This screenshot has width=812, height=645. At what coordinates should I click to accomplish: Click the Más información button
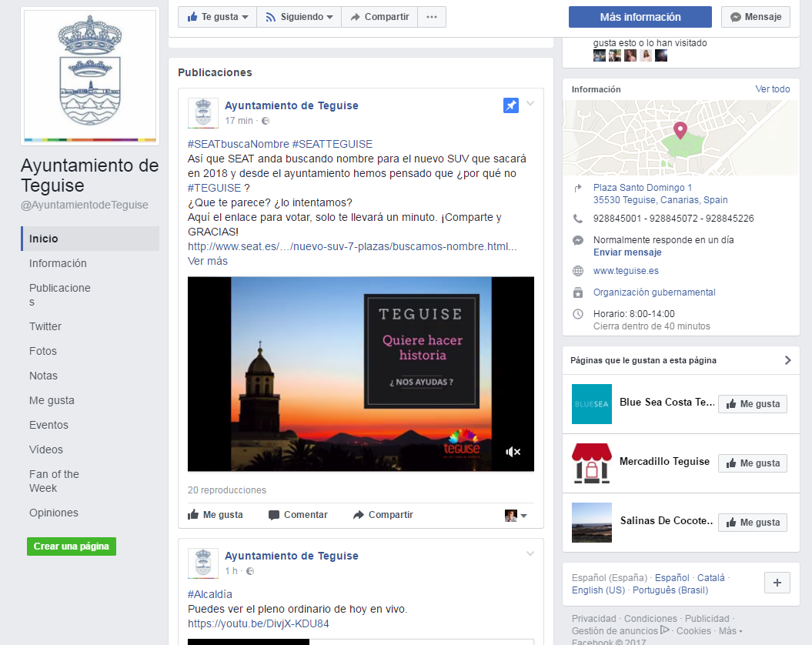(640, 17)
